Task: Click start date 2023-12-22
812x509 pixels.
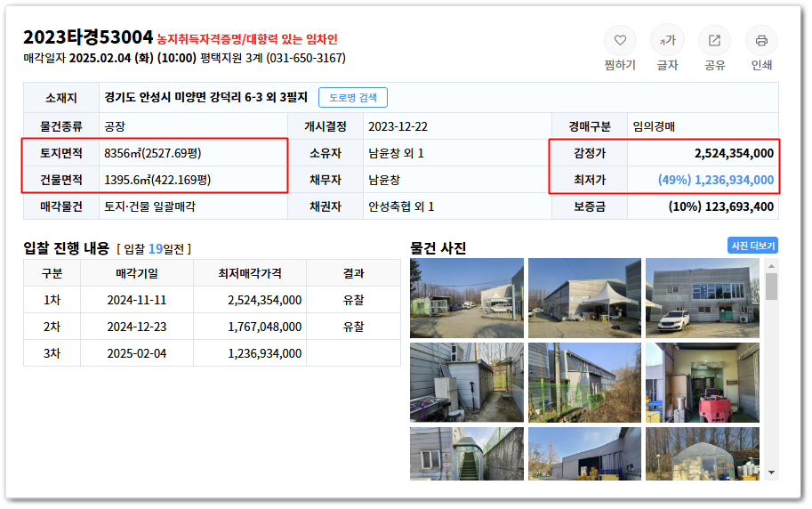Action: (398, 126)
